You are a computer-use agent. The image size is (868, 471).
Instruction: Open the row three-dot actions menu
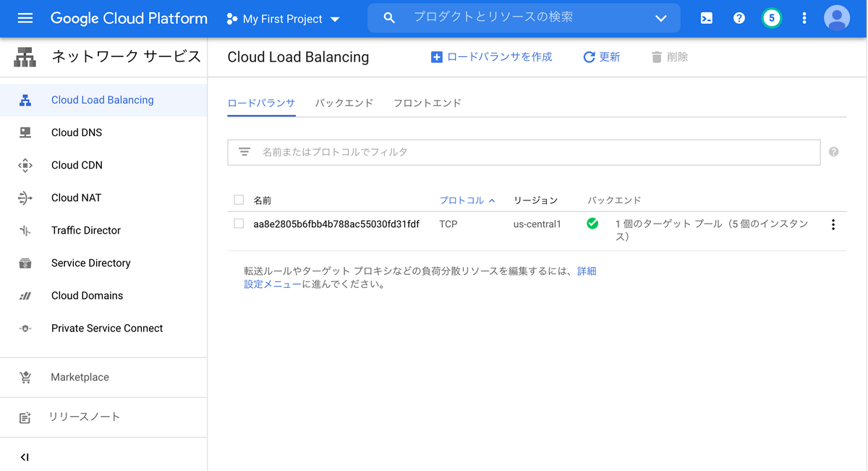[x=833, y=225]
